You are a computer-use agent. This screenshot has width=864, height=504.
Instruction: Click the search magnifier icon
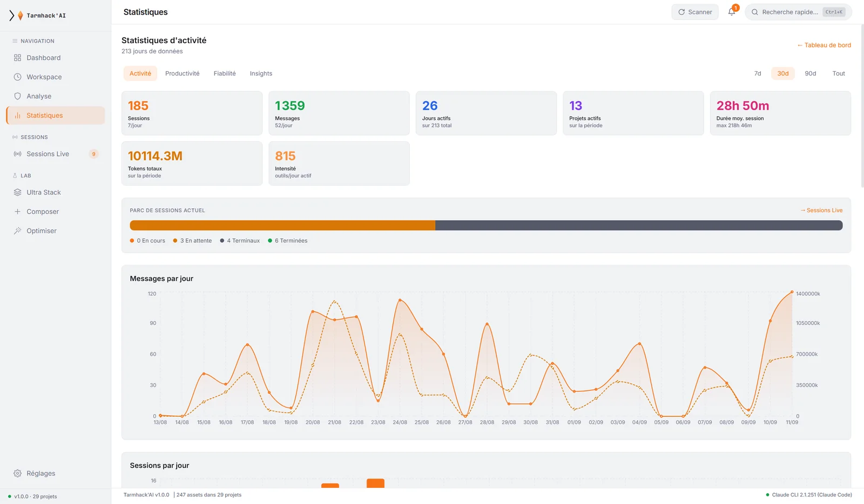pos(755,12)
